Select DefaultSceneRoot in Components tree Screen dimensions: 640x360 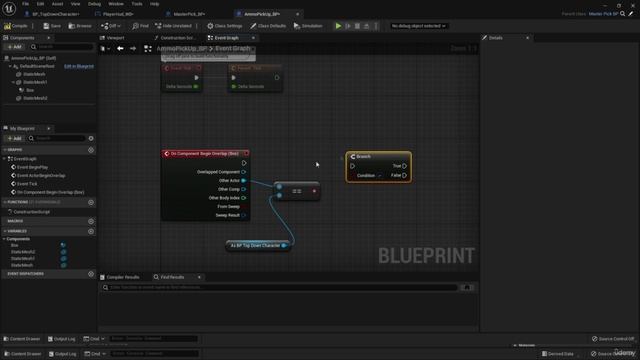tap(38, 66)
